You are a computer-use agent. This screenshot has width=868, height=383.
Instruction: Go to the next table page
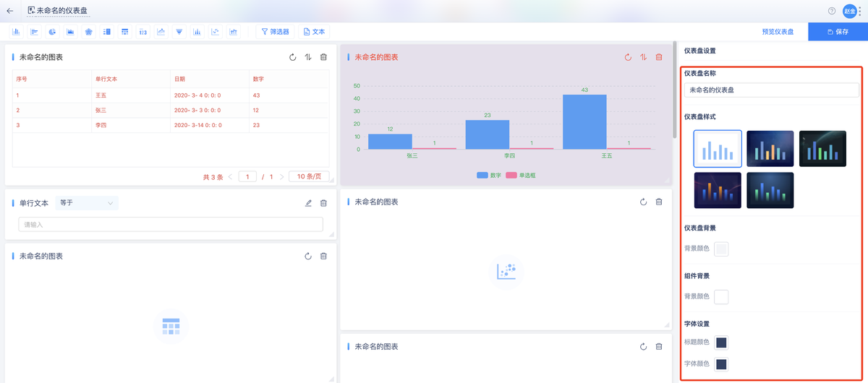(281, 176)
